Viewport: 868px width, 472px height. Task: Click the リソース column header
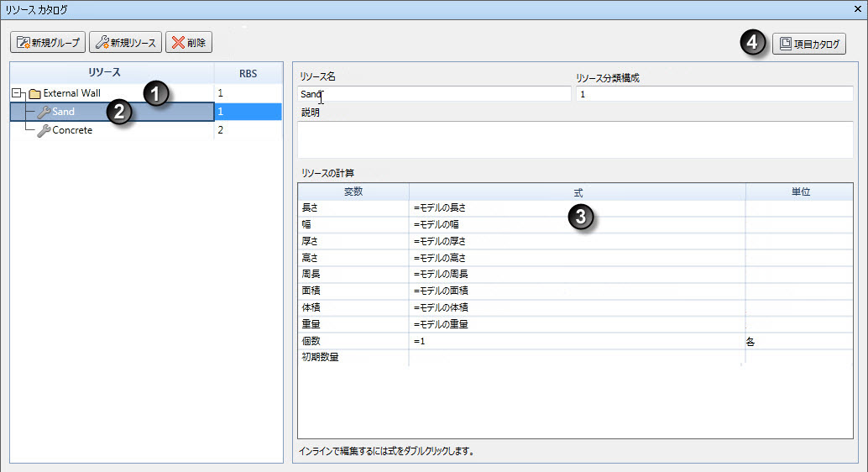point(112,72)
